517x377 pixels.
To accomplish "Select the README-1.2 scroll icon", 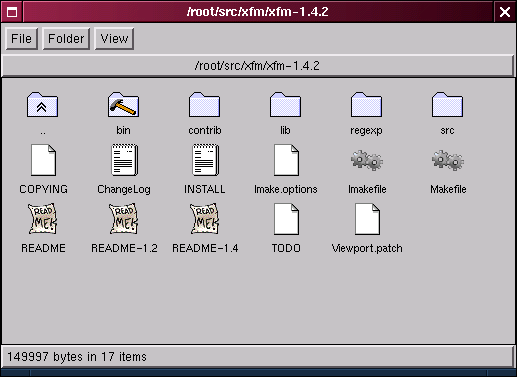I will tap(124, 219).
